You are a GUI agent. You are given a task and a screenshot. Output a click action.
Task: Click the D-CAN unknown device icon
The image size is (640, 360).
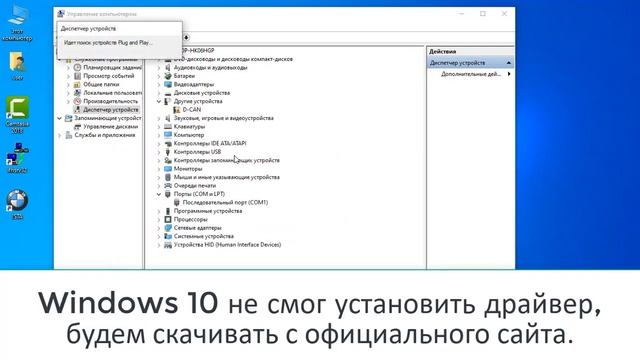tap(177, 110)
